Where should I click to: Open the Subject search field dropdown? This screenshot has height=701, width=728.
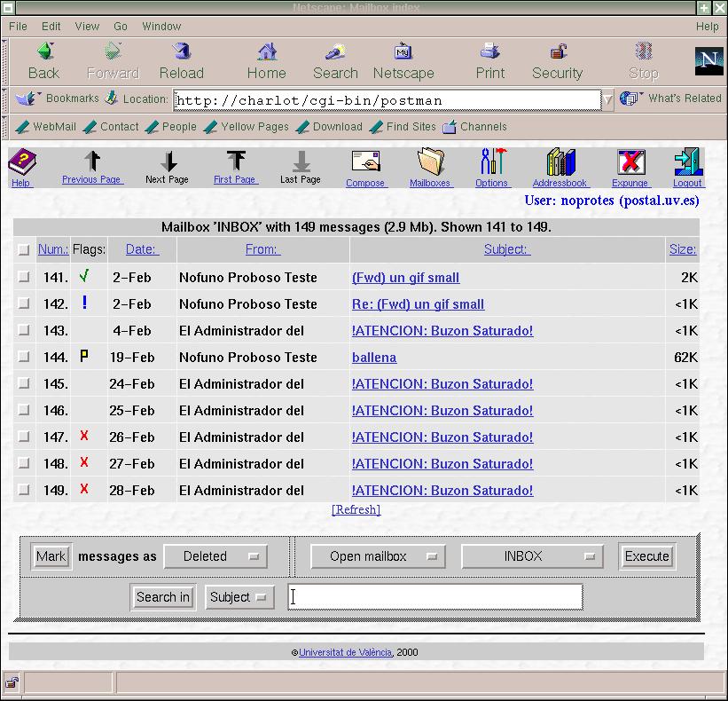coord(239,597)
